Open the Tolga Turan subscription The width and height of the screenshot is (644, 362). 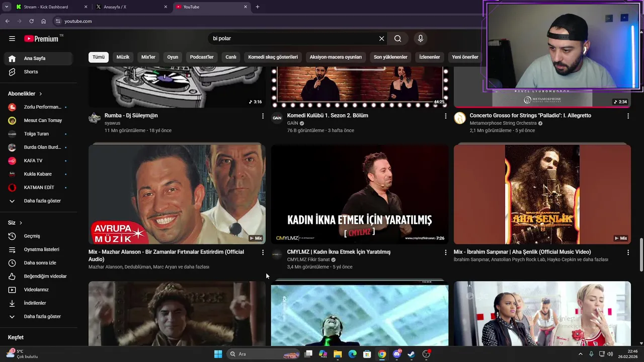pos(38,134)
